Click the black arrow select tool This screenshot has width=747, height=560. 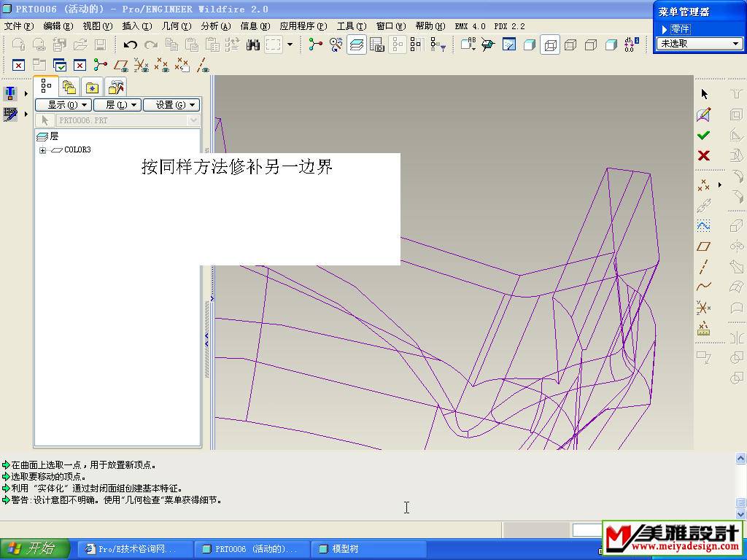(704, 94)
